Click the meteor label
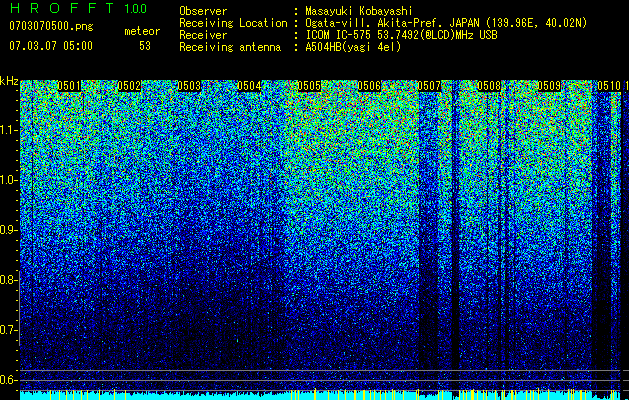The image size is (629, 400). coord(142,31)
